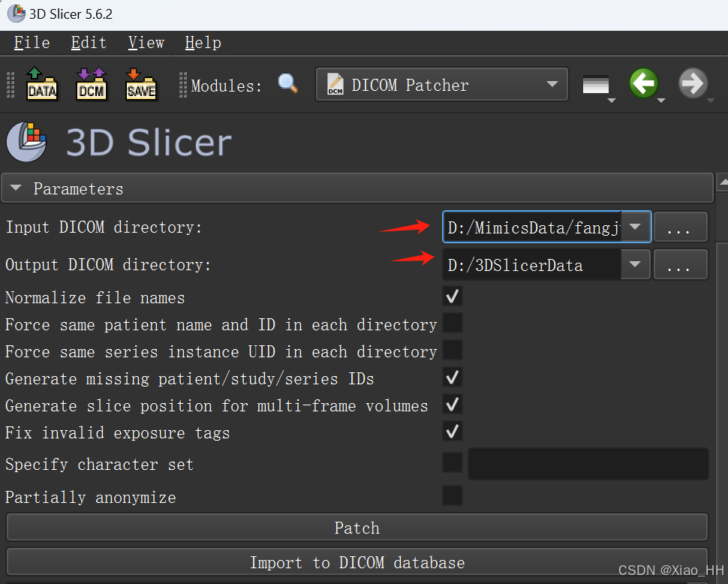
Task: Open the DCM load DICOM icon
Action: (x=92, y=84)
